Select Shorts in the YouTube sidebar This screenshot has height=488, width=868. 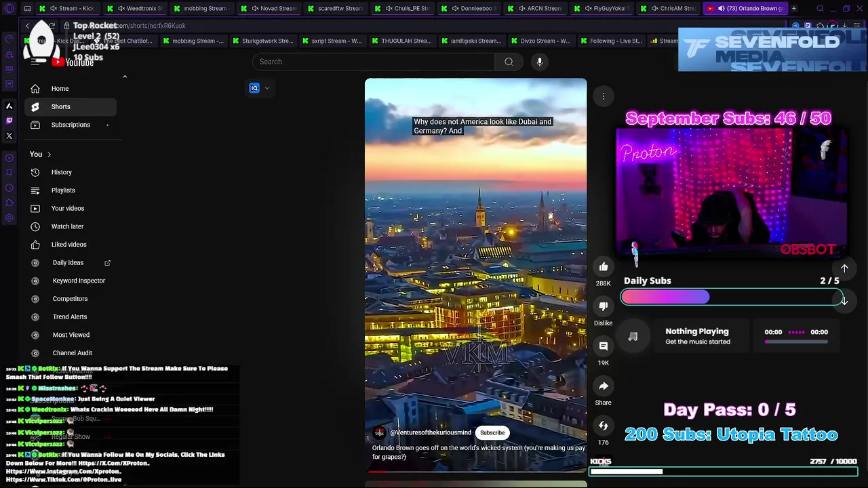coord(71,106)
